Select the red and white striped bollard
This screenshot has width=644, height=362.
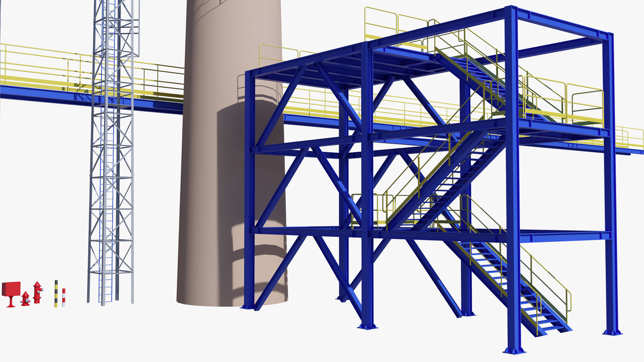tap(63, 297)
